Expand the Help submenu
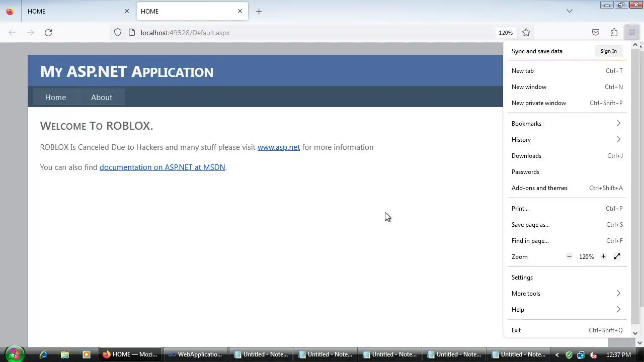This screenshot has width=644, height=362. click(x=567, y=310)
